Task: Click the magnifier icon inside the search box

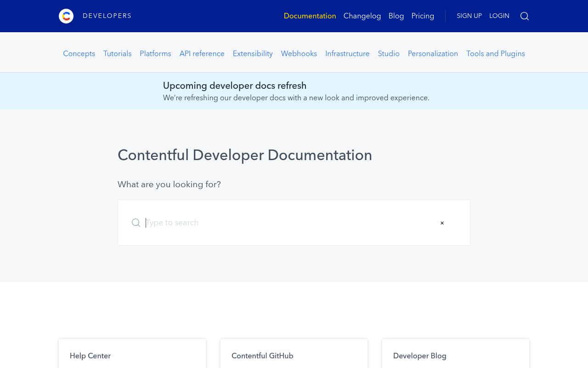Action: pos(136,223)
